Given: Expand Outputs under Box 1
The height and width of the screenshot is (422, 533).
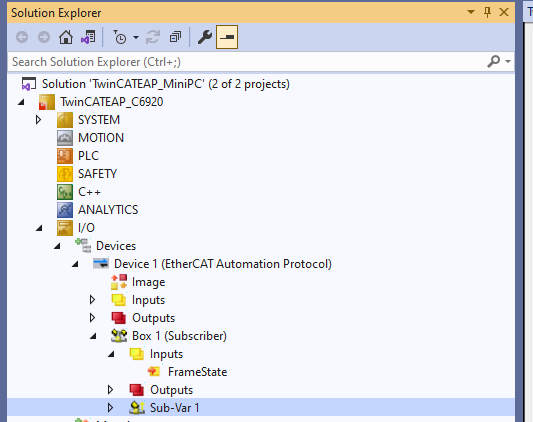Looking at the screenshot, I should [110, 390].
